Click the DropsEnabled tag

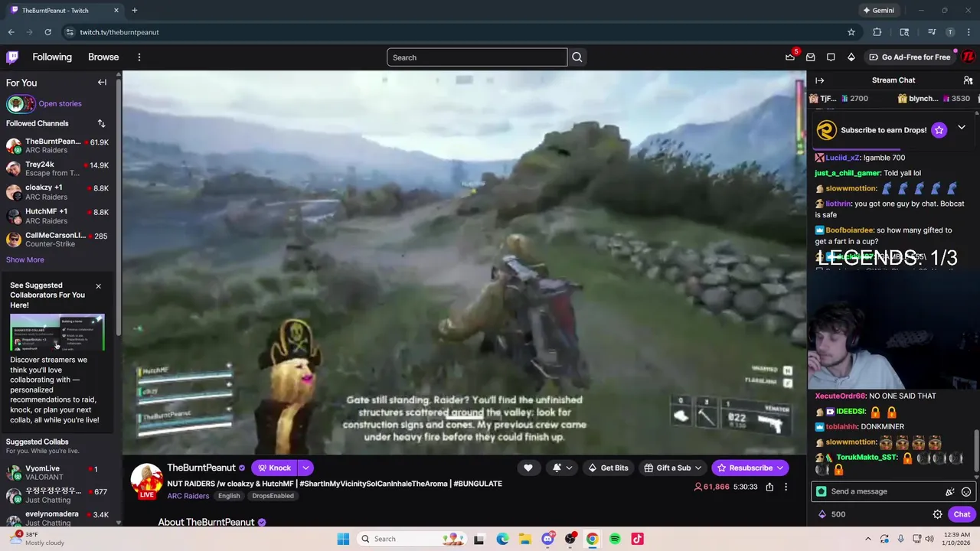coord(273,496)
